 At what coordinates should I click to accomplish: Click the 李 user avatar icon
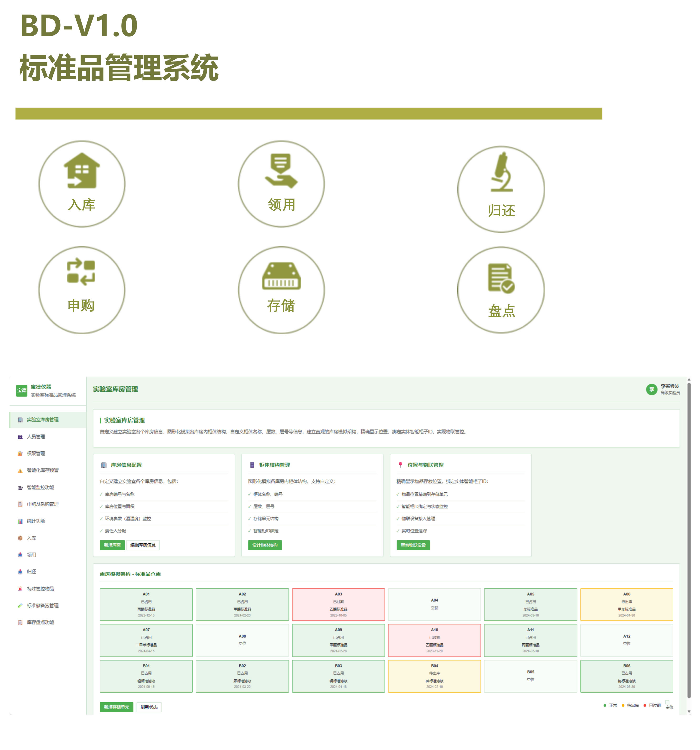pyautogui.click(x=651, y=389)
